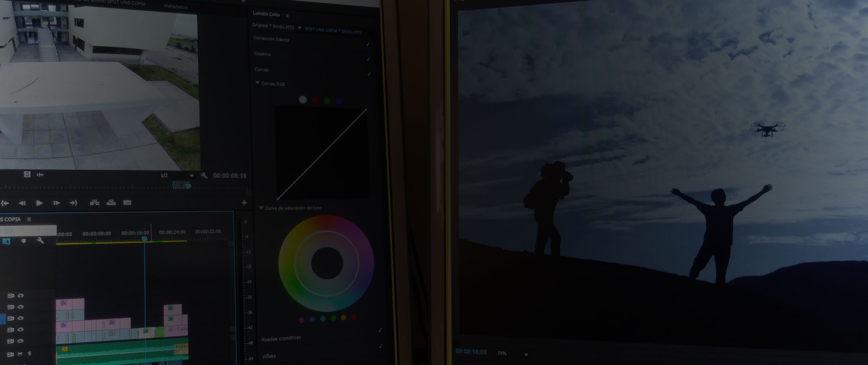Toggle the Creativo section checkbox
This screenshot has height=365, width=868.
(x=368, y=59)
